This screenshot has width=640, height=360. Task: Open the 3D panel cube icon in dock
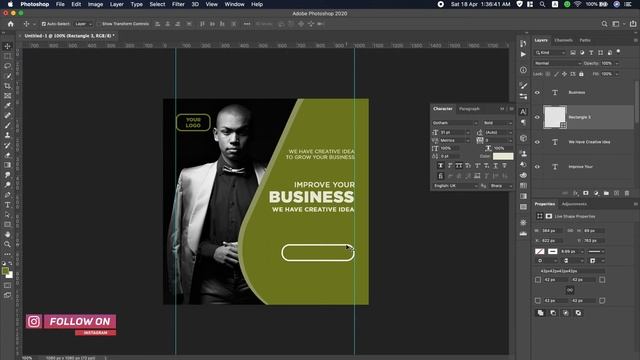pyautogui.click(x=523, y=138)
